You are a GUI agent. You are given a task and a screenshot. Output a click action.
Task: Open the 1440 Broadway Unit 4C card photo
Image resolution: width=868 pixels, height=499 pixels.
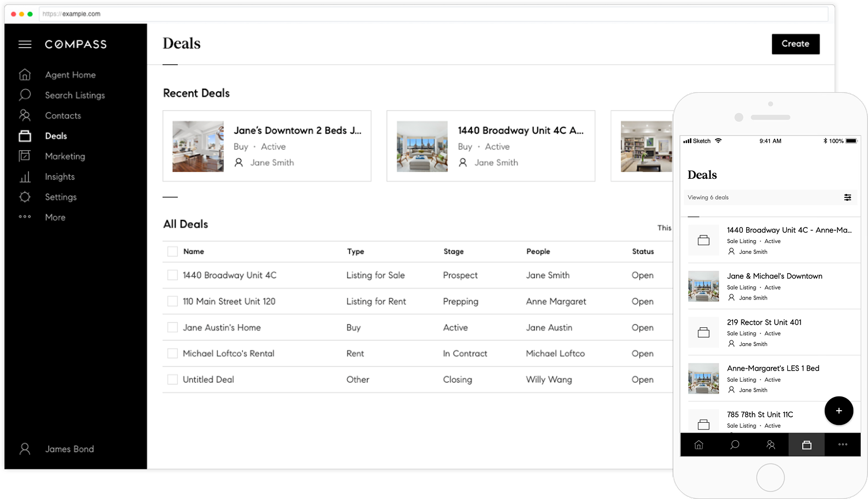tap(422, 146)
